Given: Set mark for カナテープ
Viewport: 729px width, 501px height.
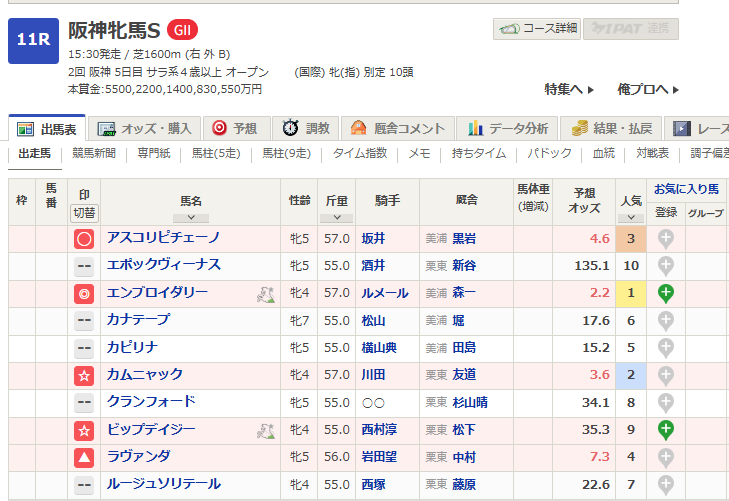Looking at the screenshot, I should click(x=84, y=321).
